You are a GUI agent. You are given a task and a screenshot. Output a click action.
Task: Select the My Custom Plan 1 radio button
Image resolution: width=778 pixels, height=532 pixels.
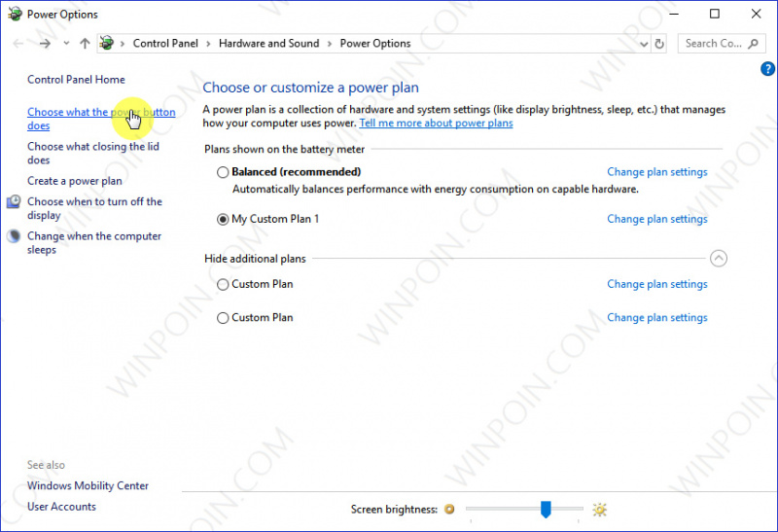(x=224, y=220)
